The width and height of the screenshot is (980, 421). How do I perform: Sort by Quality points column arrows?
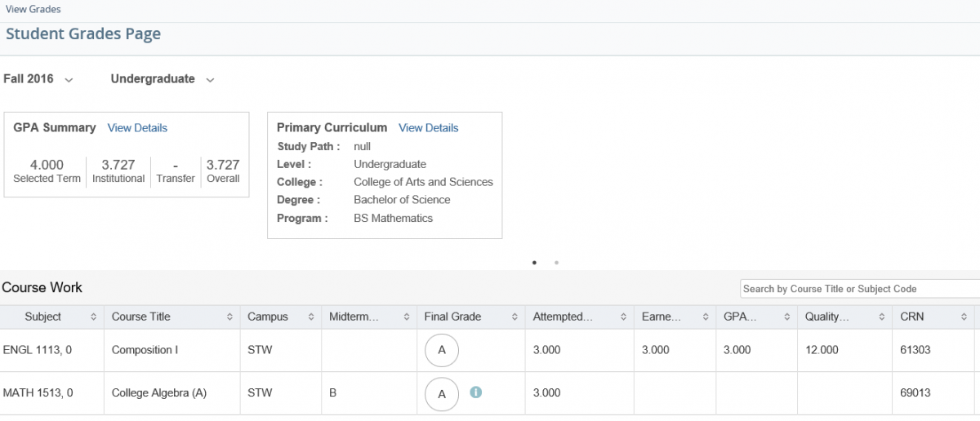[881, 317]
